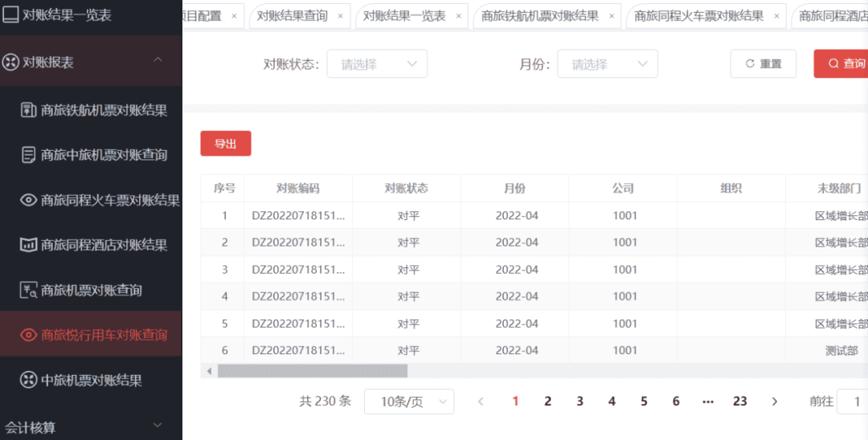
Task: Click the table's horizontal scrollbar thumb
Action: pos(312,371)
